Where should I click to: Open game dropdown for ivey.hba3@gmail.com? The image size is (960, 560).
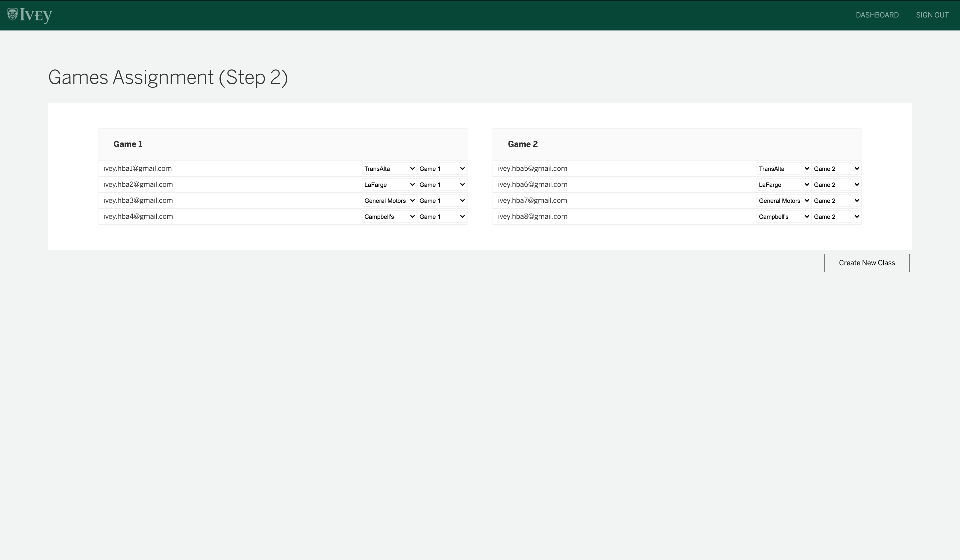(441, 201)
